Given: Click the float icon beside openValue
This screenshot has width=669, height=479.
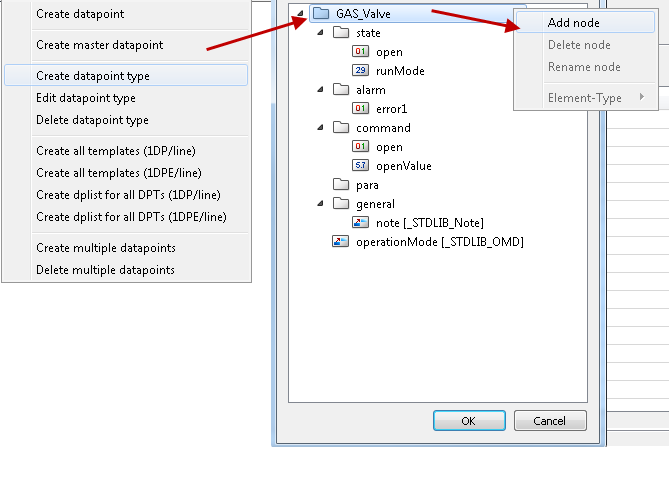Looking at the screenshot, I should coord(361,166).
